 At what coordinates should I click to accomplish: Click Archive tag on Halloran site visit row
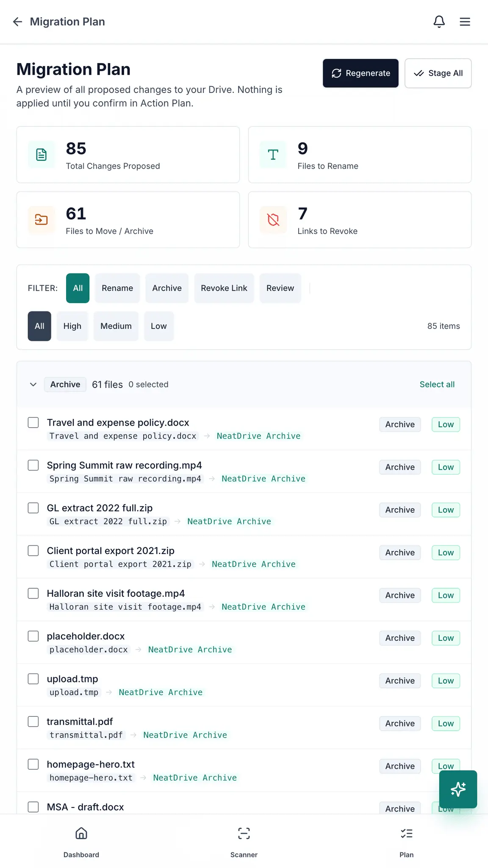[400, 595]
